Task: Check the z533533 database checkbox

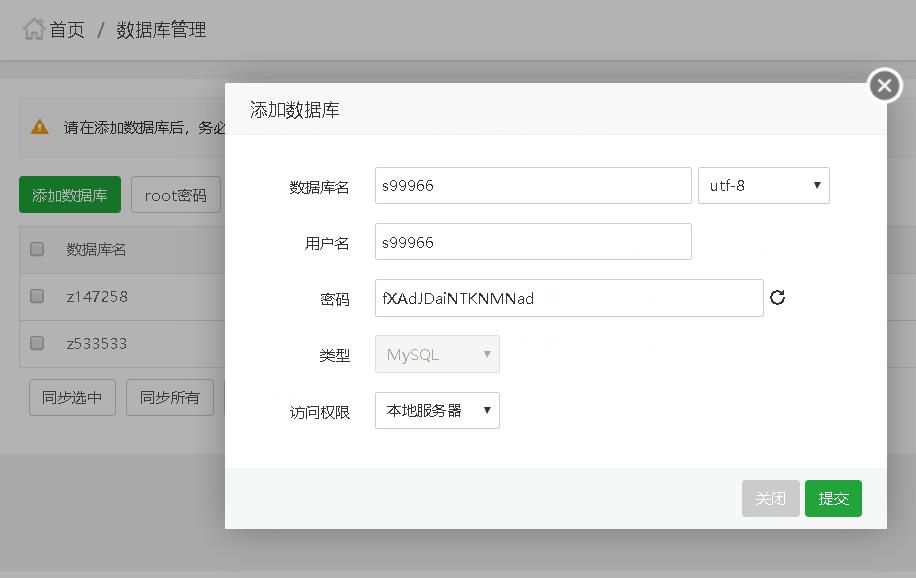Action: (x=37, y=343)
